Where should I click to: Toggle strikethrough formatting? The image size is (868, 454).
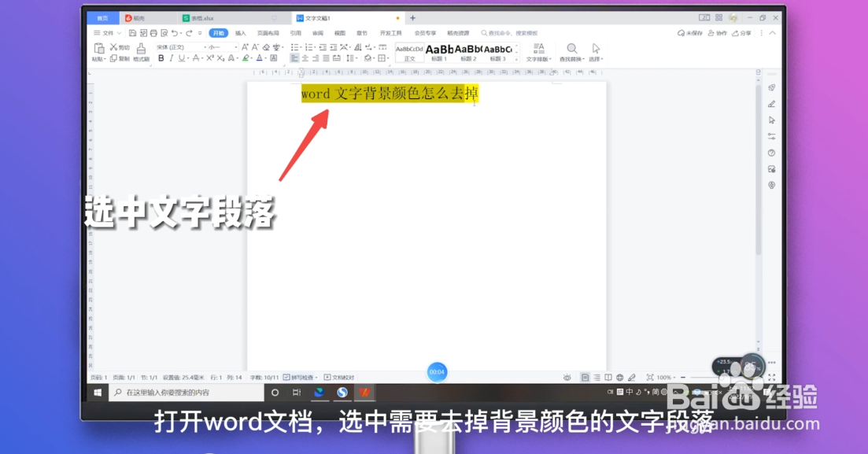196,58
